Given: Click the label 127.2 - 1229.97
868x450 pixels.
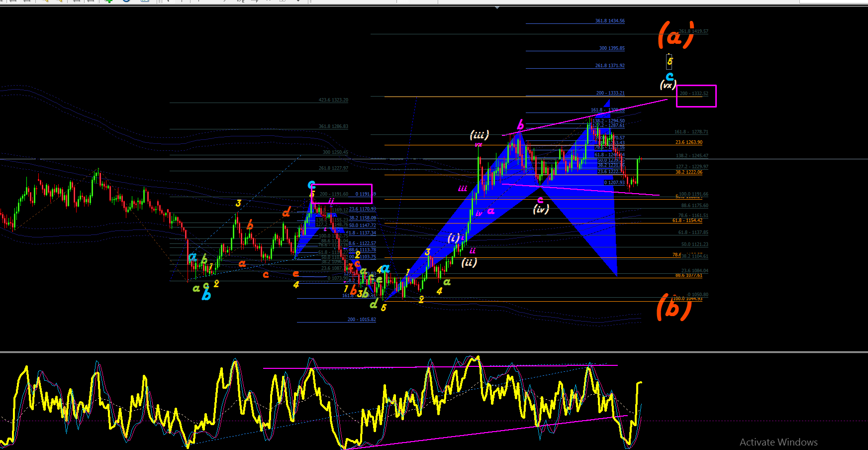Looking at the screenshot, I should click(692, 167).
